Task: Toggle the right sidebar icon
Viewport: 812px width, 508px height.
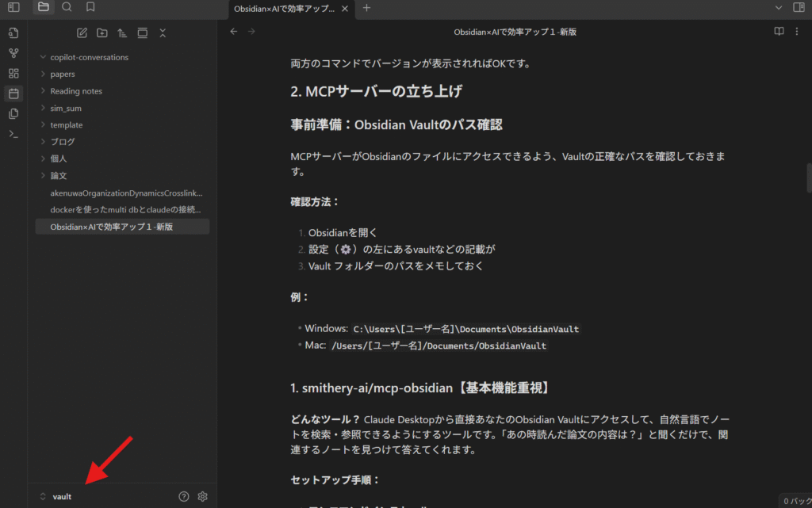Action: (799, 7)
